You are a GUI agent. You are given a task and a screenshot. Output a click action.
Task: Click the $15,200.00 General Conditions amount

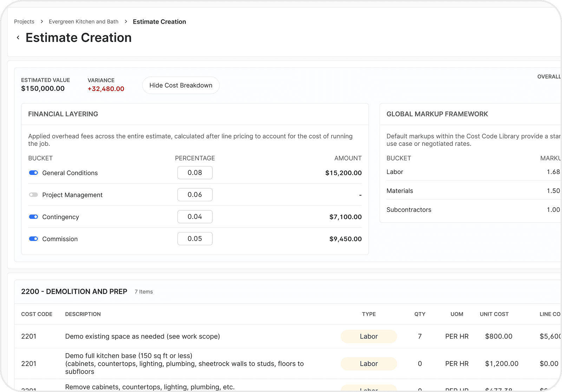point(344,173)
